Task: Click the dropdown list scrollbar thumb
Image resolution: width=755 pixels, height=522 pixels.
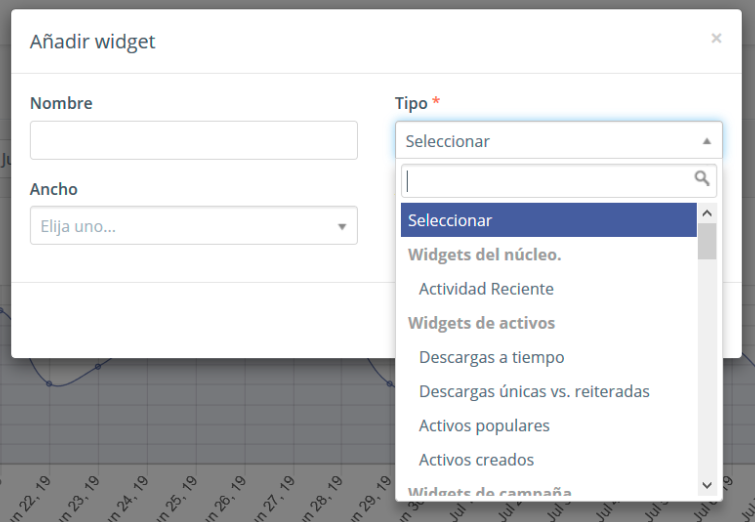Action: coord(707,241)
